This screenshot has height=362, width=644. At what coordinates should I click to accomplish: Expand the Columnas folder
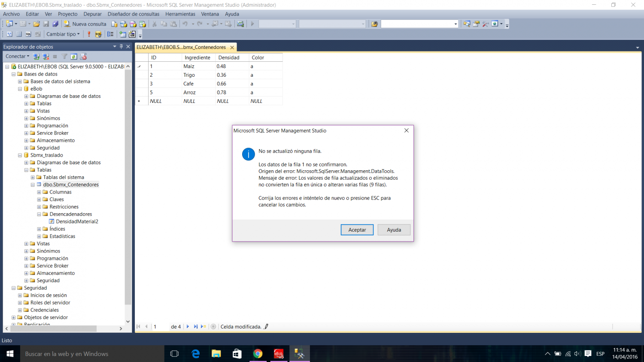pyautogui.click(x=39, y=192)
